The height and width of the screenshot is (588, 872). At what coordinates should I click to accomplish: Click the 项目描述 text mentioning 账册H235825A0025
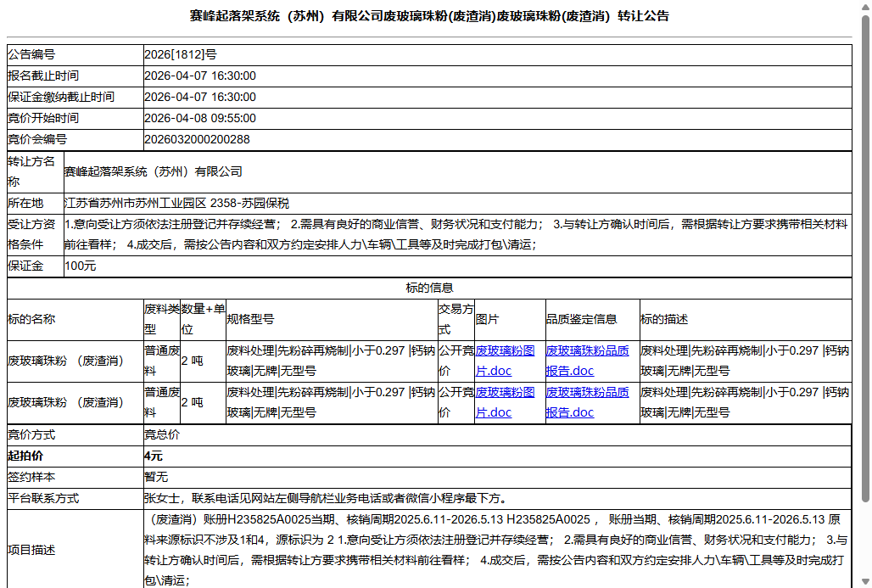coord(496,550)
